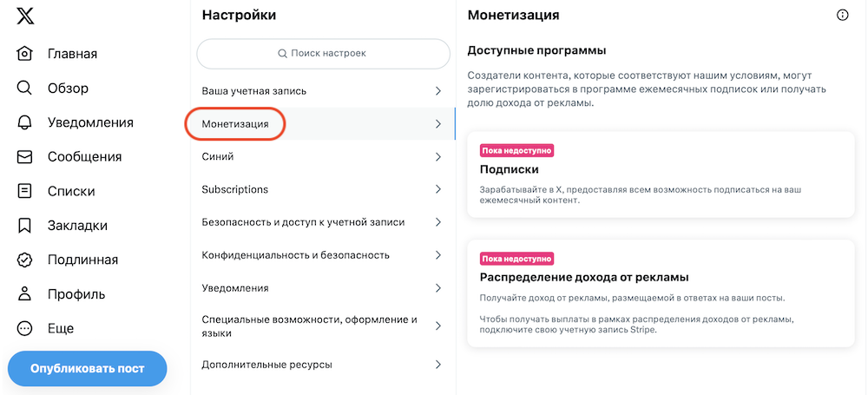The width and height of the screenshot is (868, 395).
Task: Open Еще via three-dots circle icon
Action: tap(25, 328)
